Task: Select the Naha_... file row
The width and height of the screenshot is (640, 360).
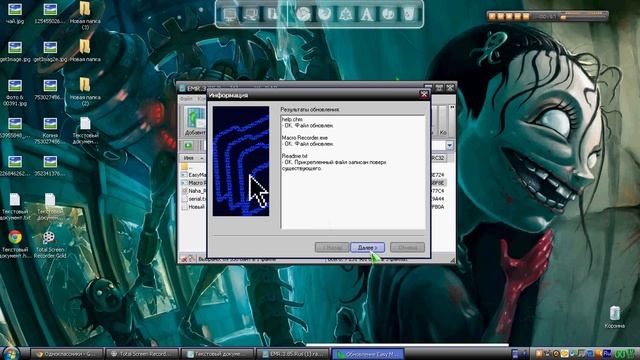Action: 193,191
